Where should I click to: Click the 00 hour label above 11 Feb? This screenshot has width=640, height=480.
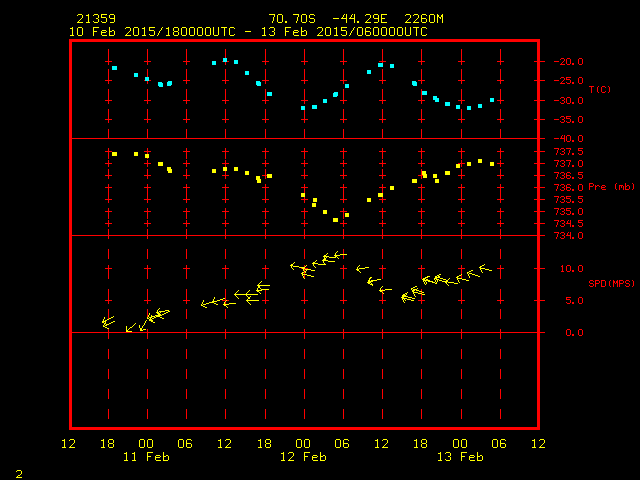click(x=146, y=444)
